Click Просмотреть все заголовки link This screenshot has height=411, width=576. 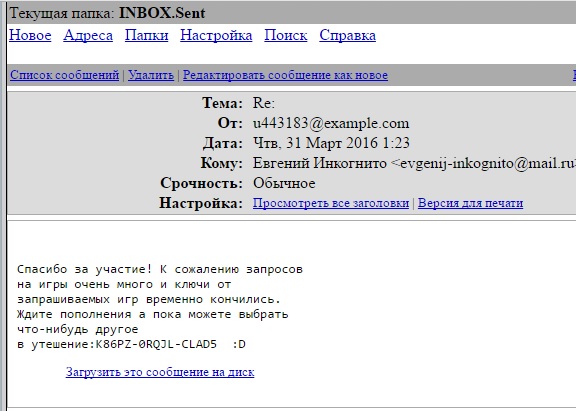[x=331, y=203]
